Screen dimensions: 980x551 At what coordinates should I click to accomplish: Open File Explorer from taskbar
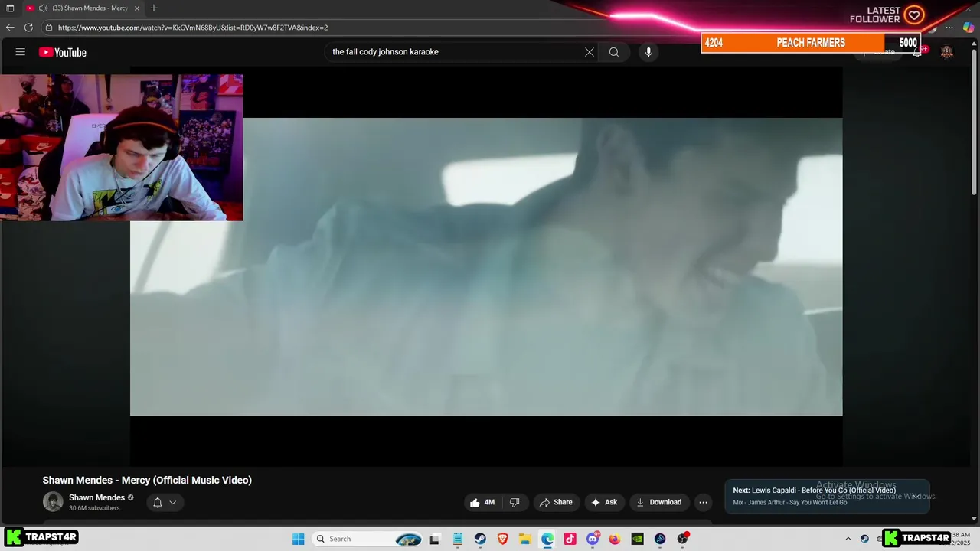coord(525,539)
